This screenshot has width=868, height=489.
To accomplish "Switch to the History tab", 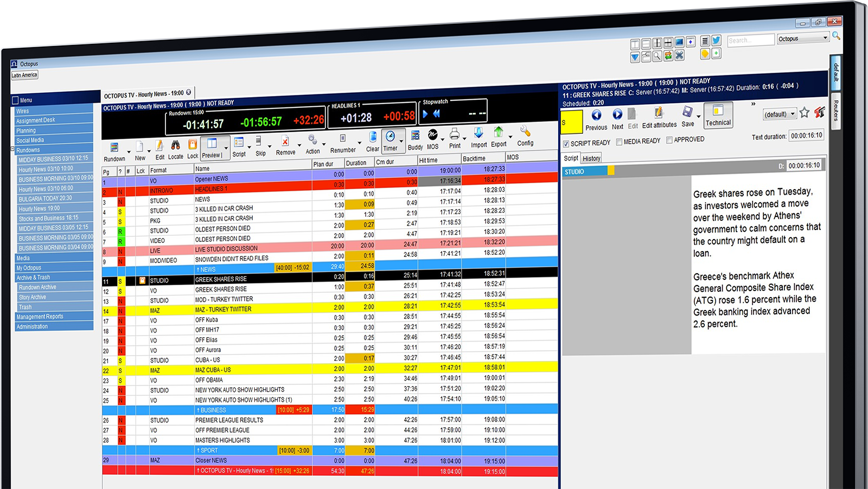I will (591, 158).
